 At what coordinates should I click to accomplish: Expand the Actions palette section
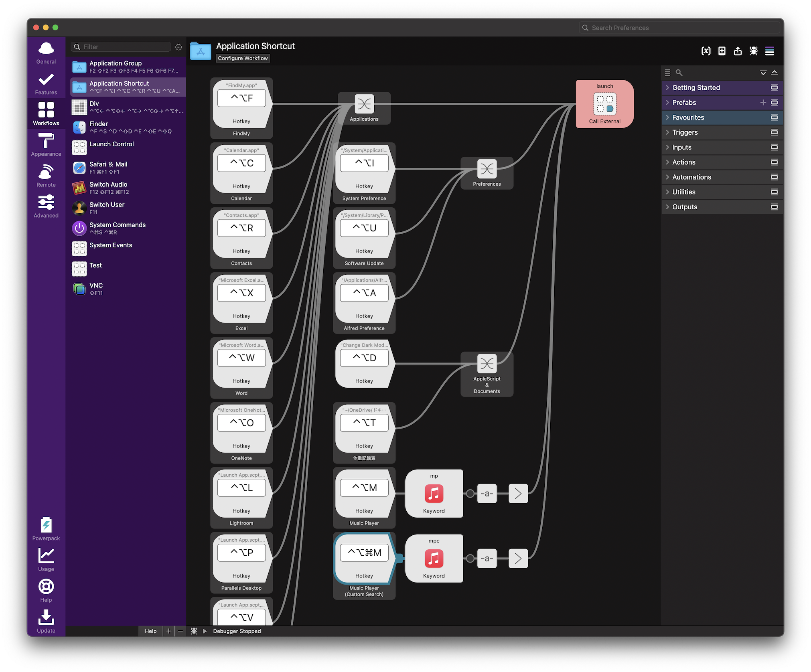pos(683,162)
